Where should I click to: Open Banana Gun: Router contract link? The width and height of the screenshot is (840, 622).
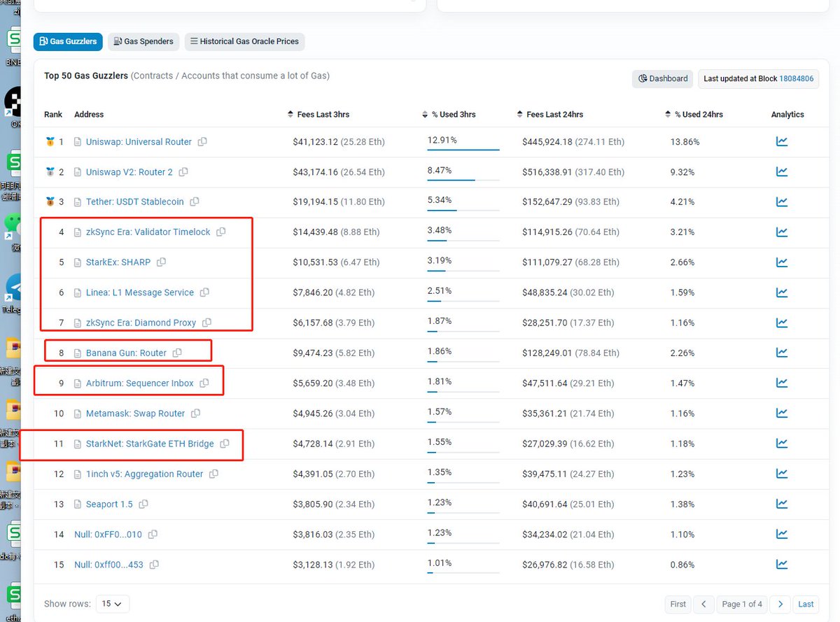coord(126,353)
